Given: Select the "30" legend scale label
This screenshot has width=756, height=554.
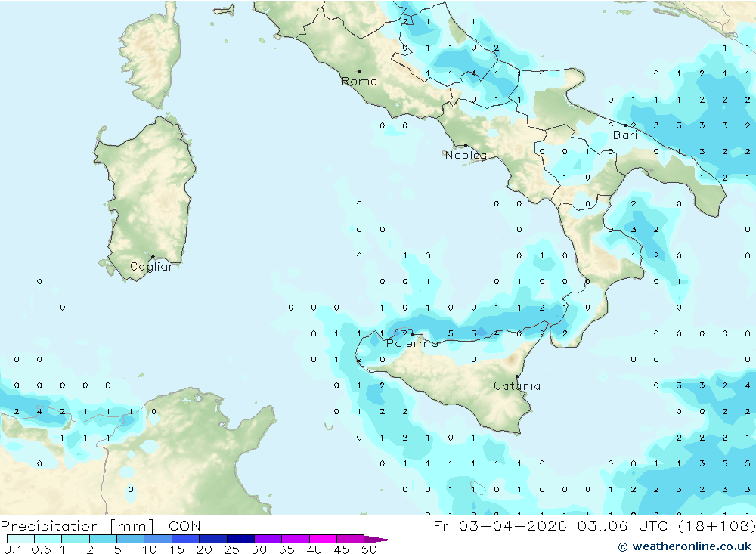Looking at the screenshot, I should click(259, 549).
